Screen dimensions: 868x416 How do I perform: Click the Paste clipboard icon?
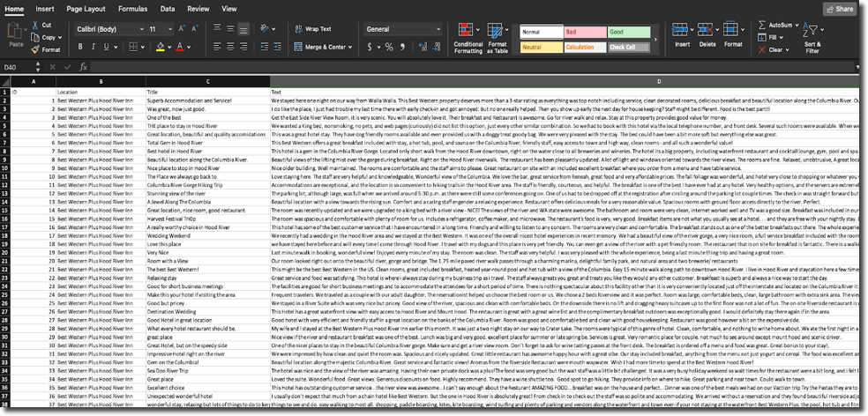pos(16,32)
